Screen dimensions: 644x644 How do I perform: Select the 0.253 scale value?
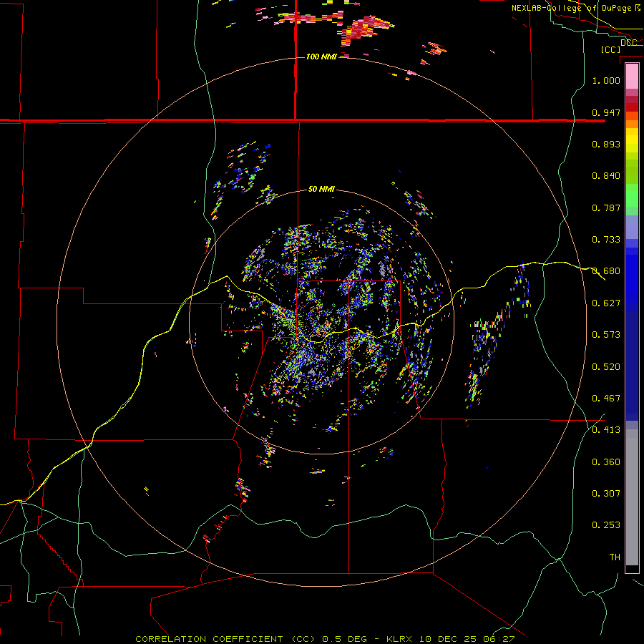click(x=606, y=525)
